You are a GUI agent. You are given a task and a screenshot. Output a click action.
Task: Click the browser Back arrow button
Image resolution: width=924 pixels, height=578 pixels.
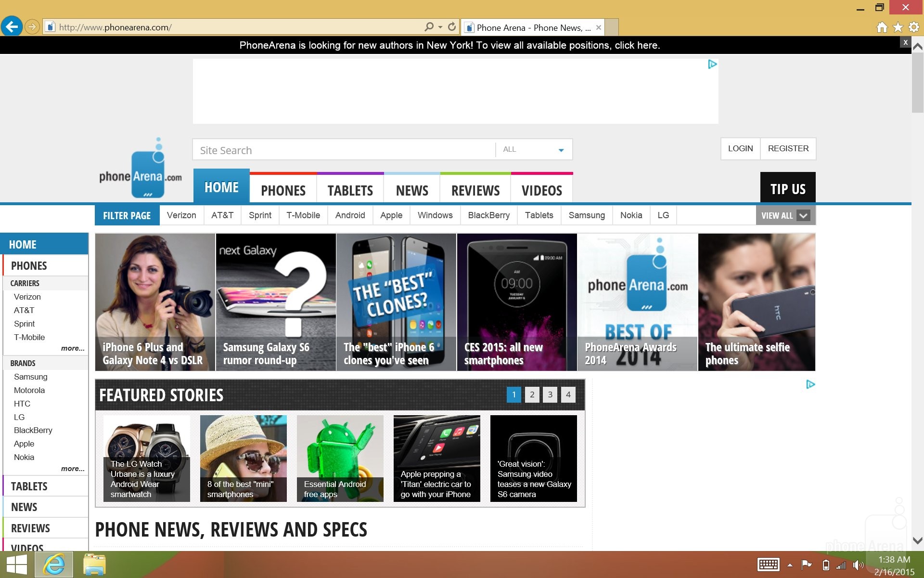pyautogui.click(x=12, y=26)
